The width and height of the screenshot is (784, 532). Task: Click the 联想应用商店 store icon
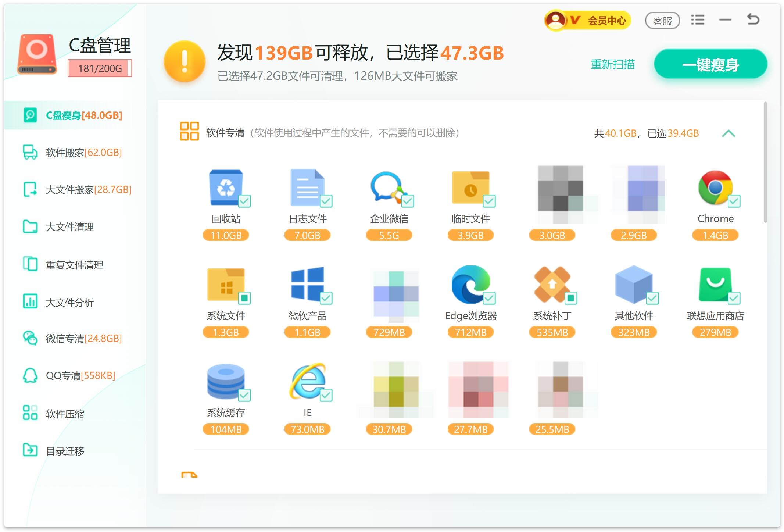716,284
